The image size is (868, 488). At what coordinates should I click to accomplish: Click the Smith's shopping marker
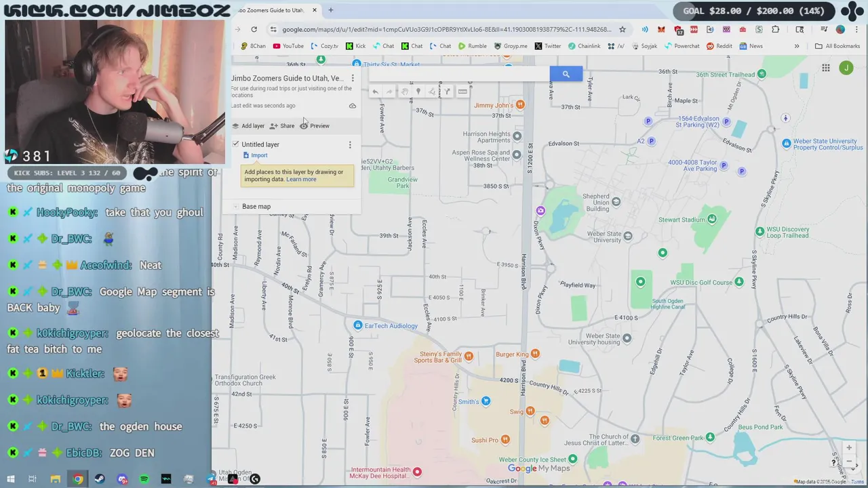click(x=486, y=401)
